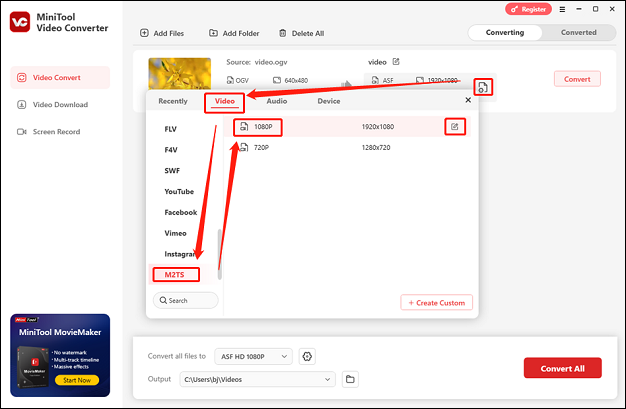
Task: Expand the Output path dropdown
Action: 258,379
